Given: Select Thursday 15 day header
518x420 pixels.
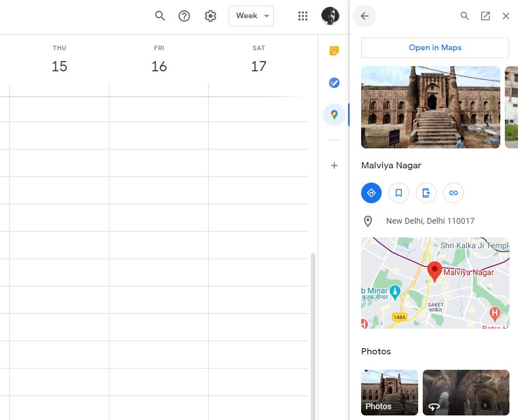Looking at the screenshot, I should click(x=59, y=59).
